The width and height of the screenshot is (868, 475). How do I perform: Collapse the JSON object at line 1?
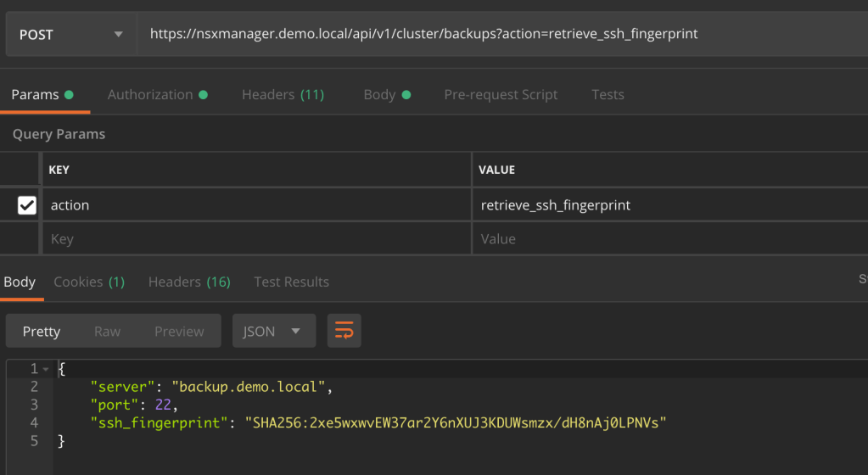[46, 369]
